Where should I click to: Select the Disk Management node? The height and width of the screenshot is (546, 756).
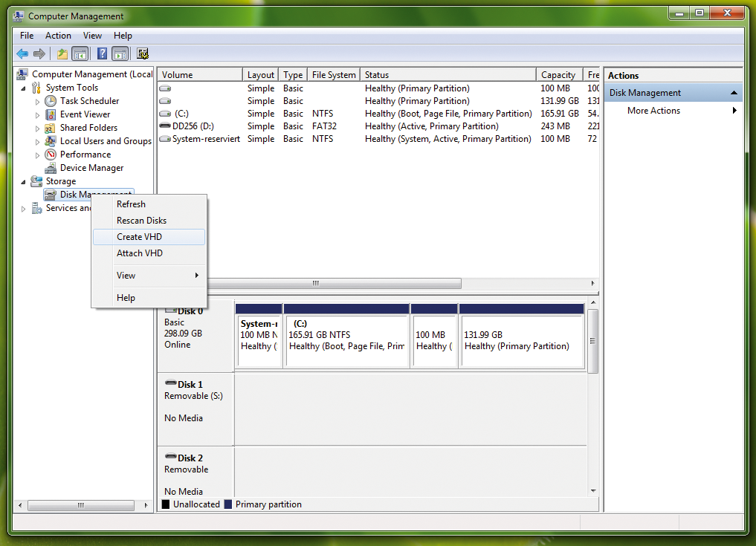(x=71, y=194)
